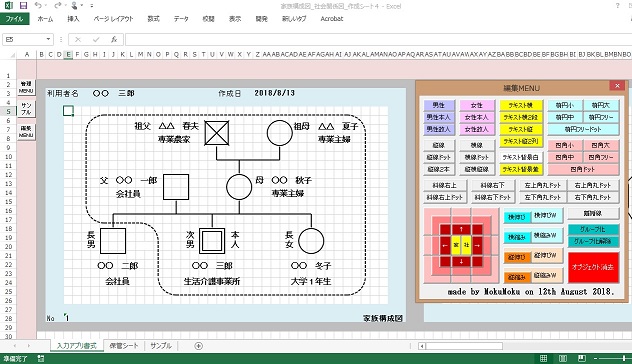
Task: Switch to Normal view in status bar
Action: [x=543, y=358]
